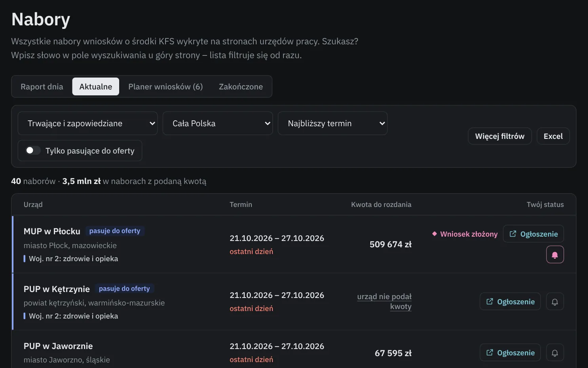Click 'miasto Płock, mazowieckie' location text
The image size is (588, 368).
tap(70, 245)
